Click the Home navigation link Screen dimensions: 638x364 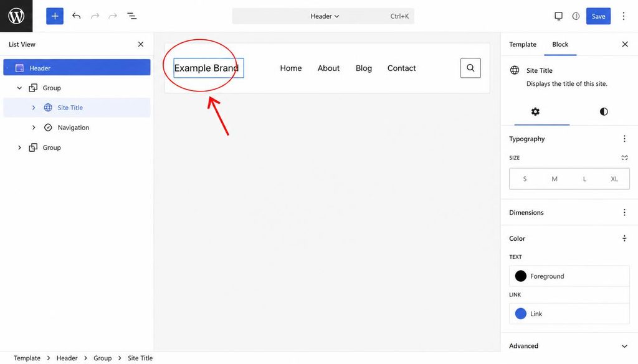(291, 68)
